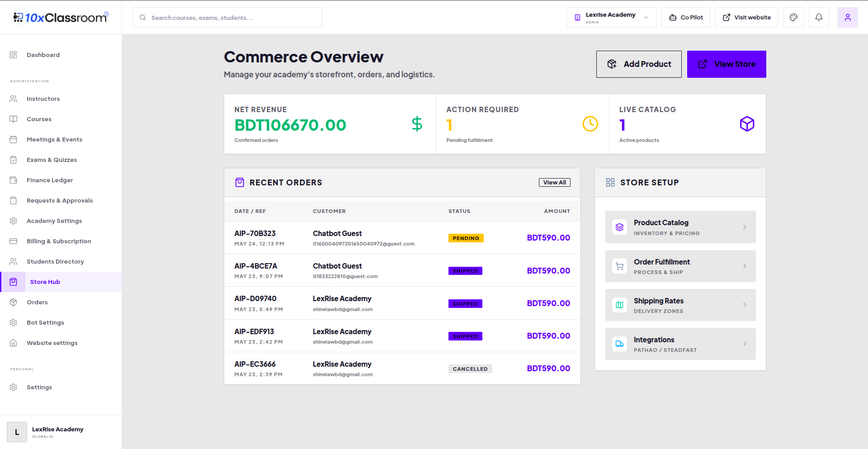The image size is (868, 449).
Task: Click the Shipping Rates map icon
Action: click(620, 305)
